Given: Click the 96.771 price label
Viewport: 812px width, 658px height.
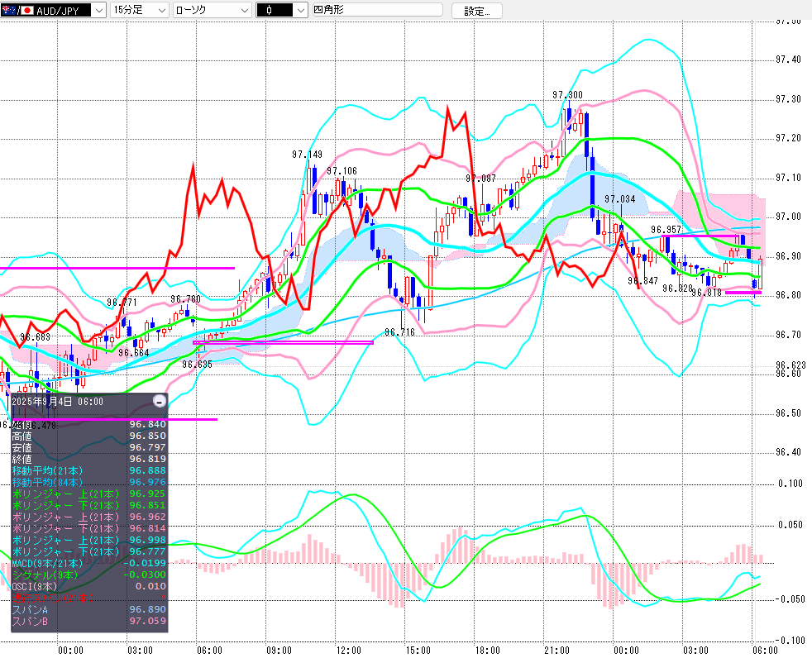Looking at the screenshot, I should pos(122,303).
